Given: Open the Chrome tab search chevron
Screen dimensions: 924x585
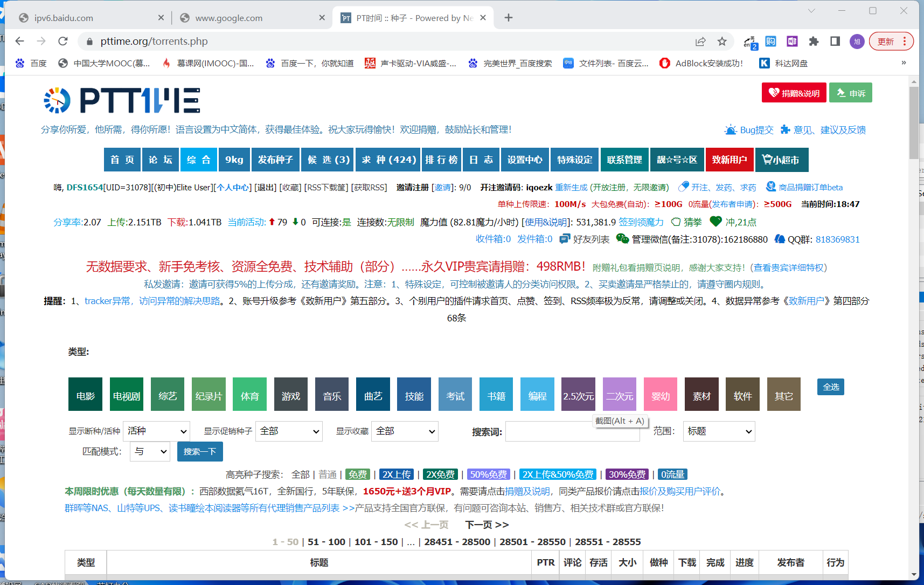Looking at the screenshot, I should (811, 11).
